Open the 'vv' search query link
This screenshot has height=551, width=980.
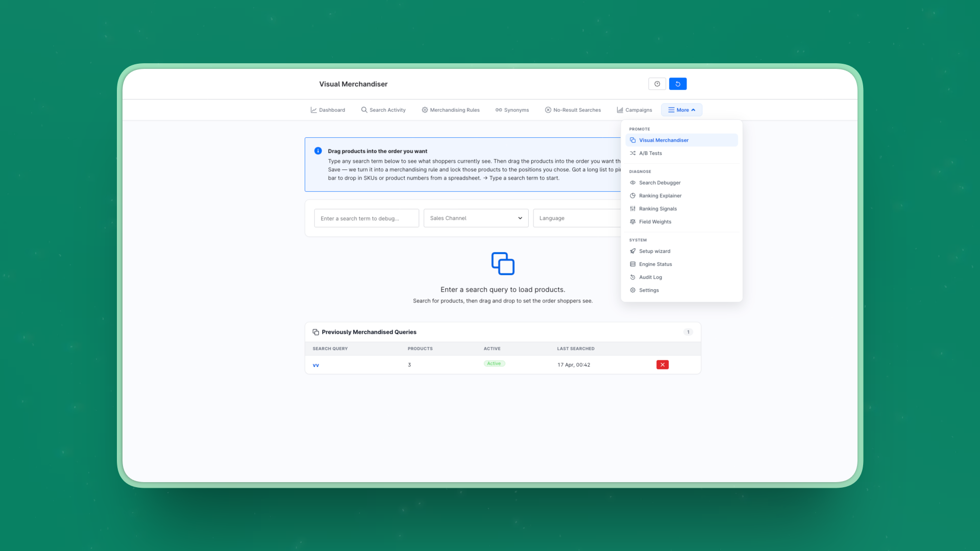pos(315,365)
